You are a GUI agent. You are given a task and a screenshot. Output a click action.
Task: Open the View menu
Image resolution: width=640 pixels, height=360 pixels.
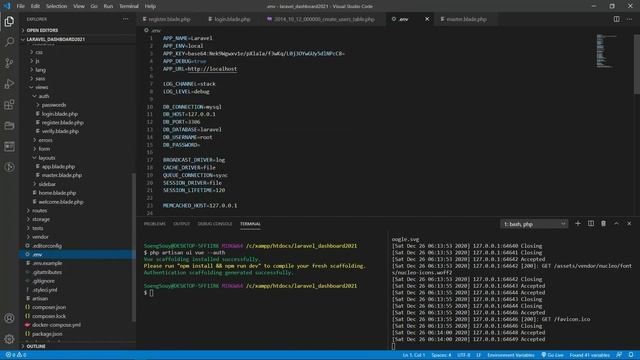(79, 6)
